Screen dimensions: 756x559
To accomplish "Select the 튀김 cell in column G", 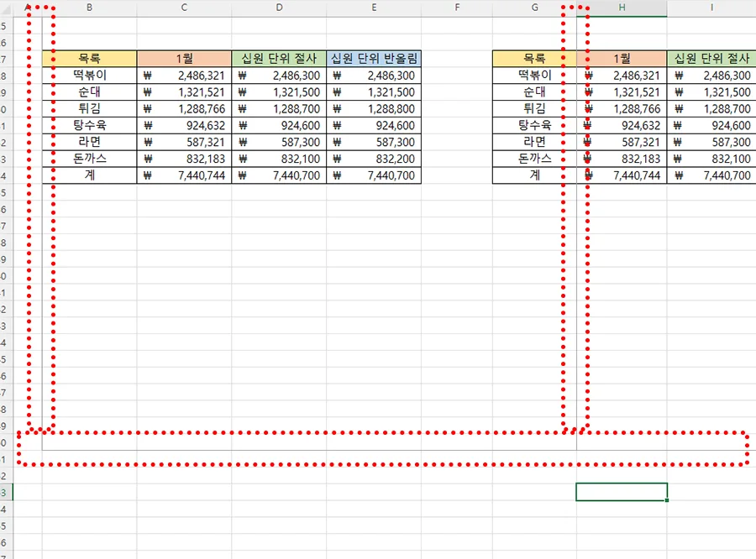I will click(x=534, y=108).
